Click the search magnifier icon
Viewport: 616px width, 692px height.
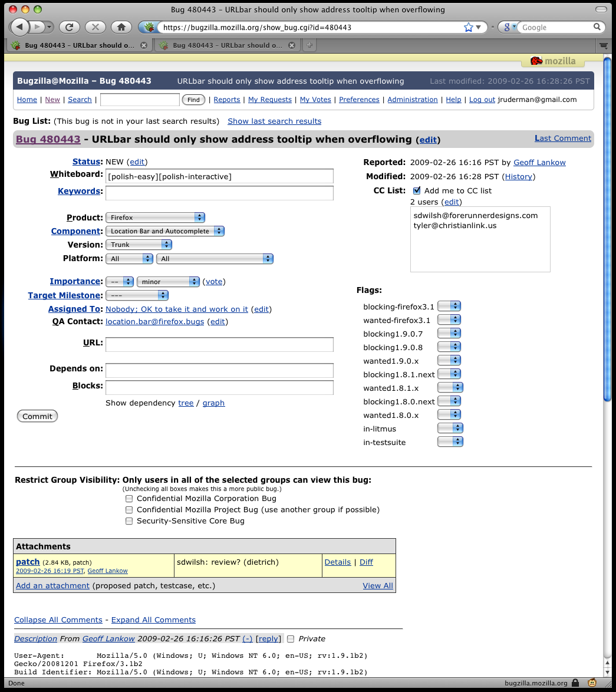coord(597,27)
